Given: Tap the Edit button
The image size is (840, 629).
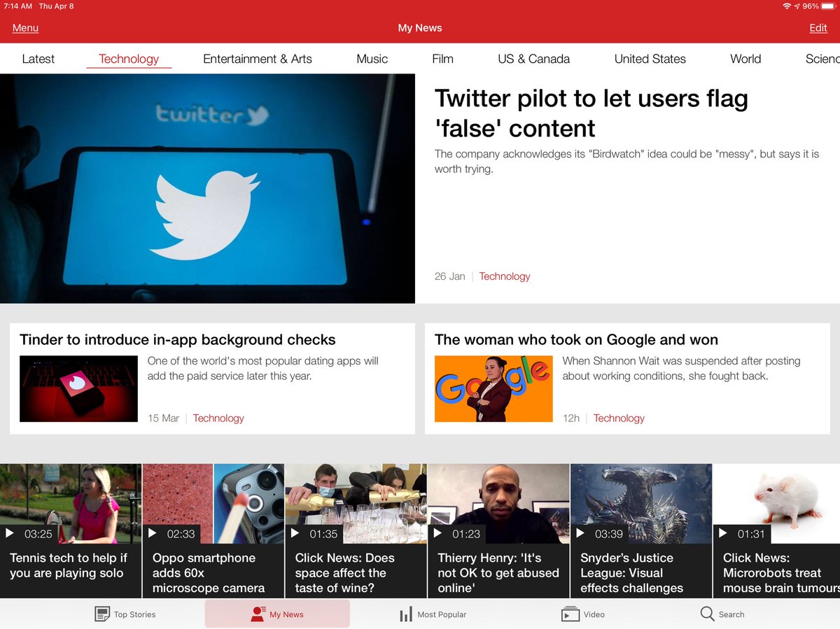Looking at the screenshot, I should point(818,28).
